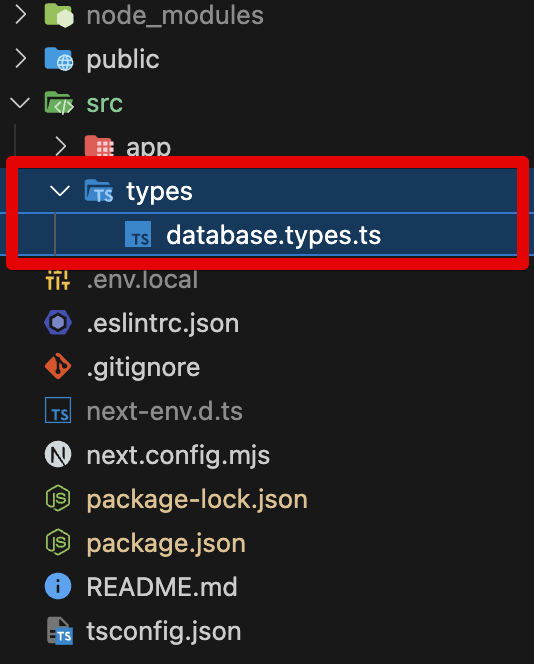Click the types folder TS icon
The image size is (534, 664).
[99, 191]
